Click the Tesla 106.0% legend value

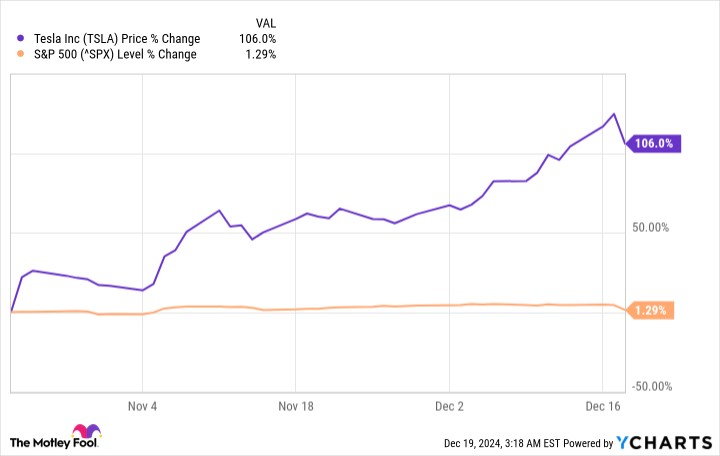click(x=258, y=39)
